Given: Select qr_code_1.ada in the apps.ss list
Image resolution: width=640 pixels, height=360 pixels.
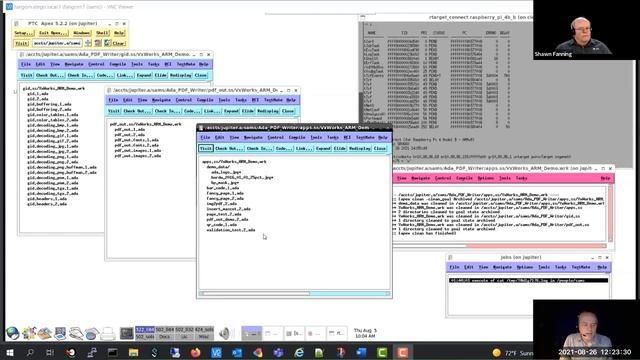Looking at the screenshot, I should pyautogui.click(x=221, y=225).
